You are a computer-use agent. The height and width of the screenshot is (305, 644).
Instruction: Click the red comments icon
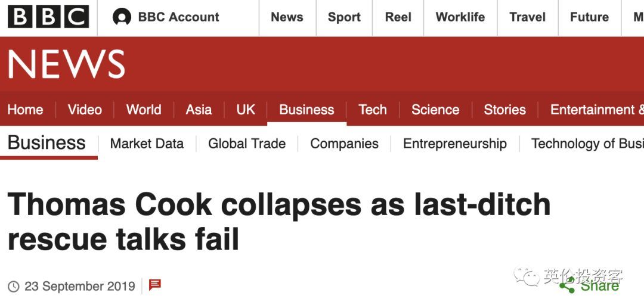155,285
